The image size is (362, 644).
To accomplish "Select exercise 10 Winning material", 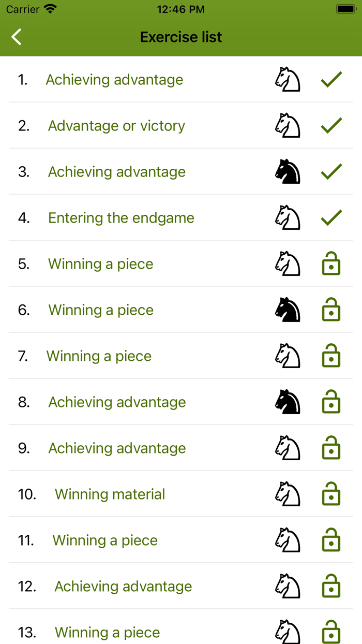I will pyautogui.click(x=110, y=494).
